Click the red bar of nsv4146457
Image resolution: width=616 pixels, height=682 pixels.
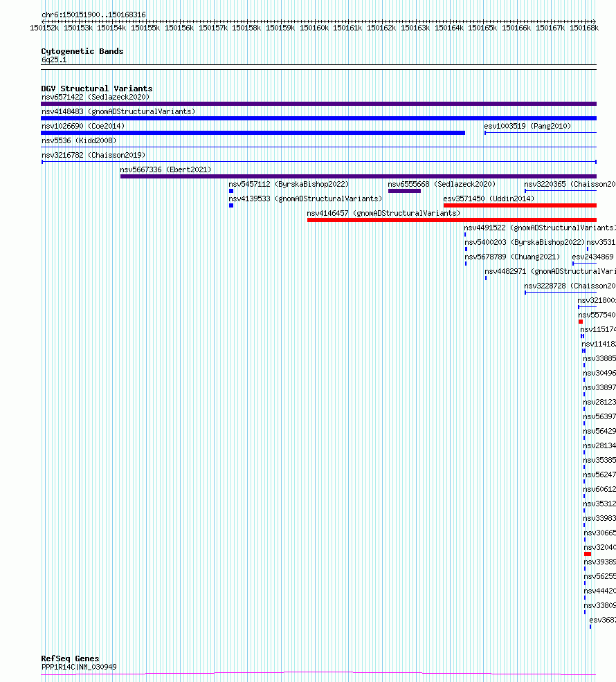coord(452,220)
